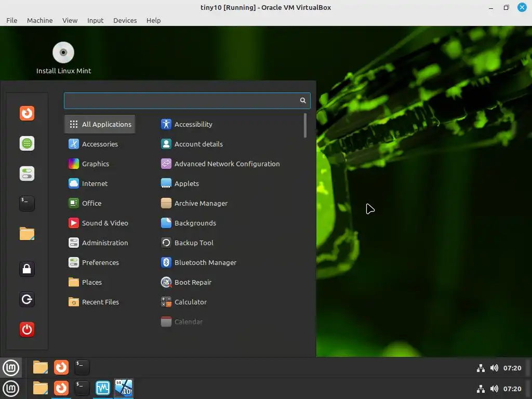Click volume icon in guest VM panel
The height and width of the screenshot is (399, 532).
(494, 368)
